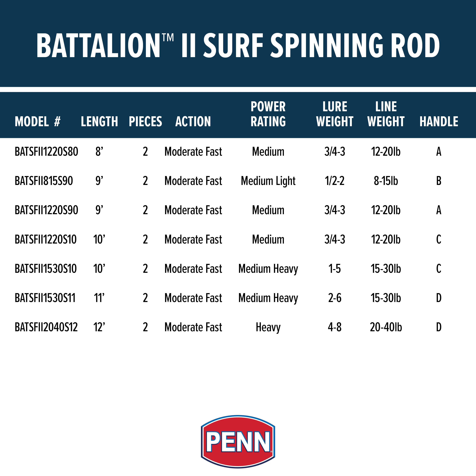This screenshot has width=476, height=476.
Task: Click the LINE WEIGHT column header
Action: coord(386,114)
